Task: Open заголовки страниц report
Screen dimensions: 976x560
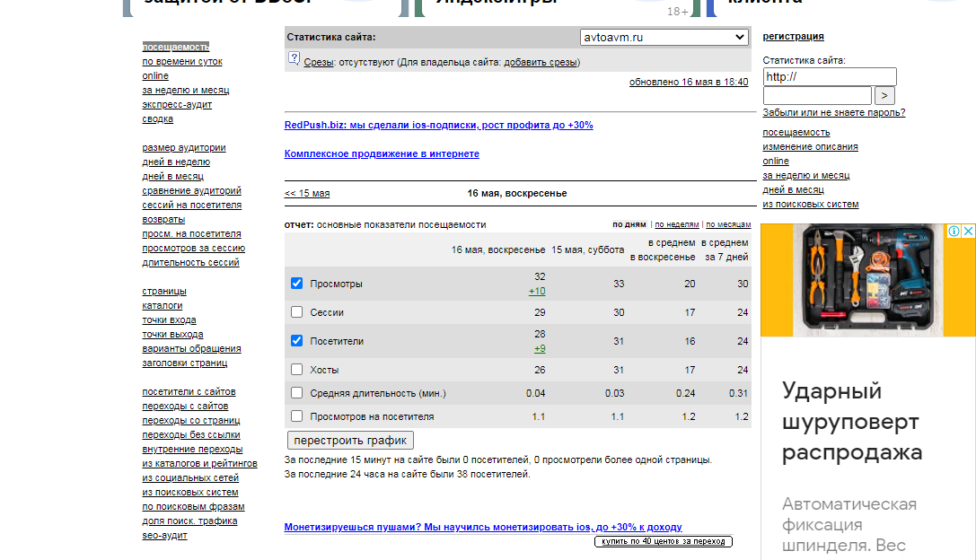Action: [x=184, y=363]
